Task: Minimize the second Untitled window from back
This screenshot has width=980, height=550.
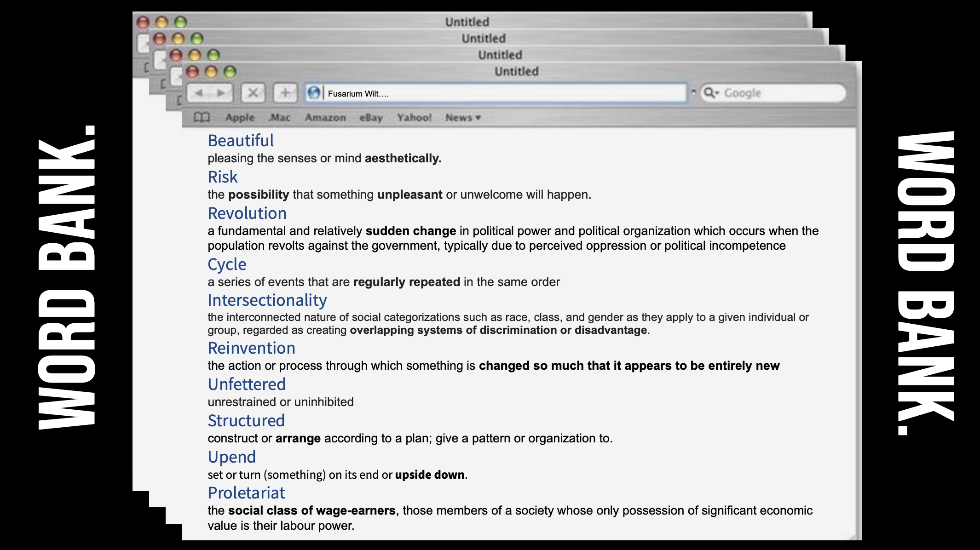Action: pyautogui.click(x=178, y=39)
